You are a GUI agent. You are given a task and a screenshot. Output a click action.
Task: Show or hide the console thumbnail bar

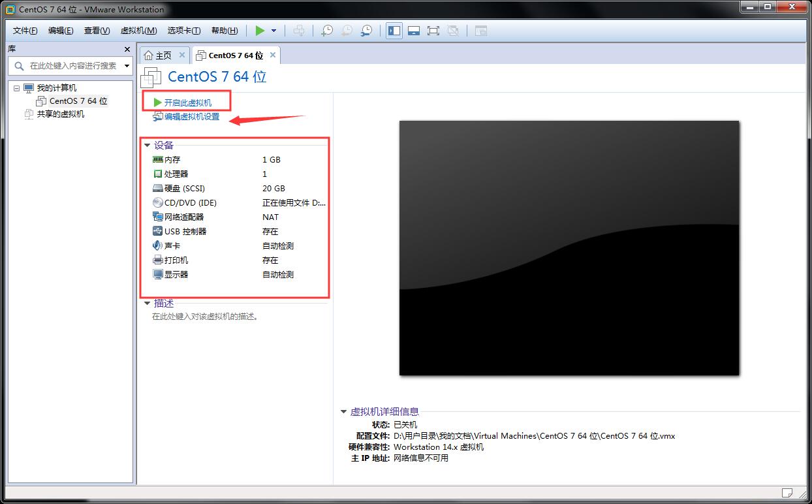(x=414, y=30)
